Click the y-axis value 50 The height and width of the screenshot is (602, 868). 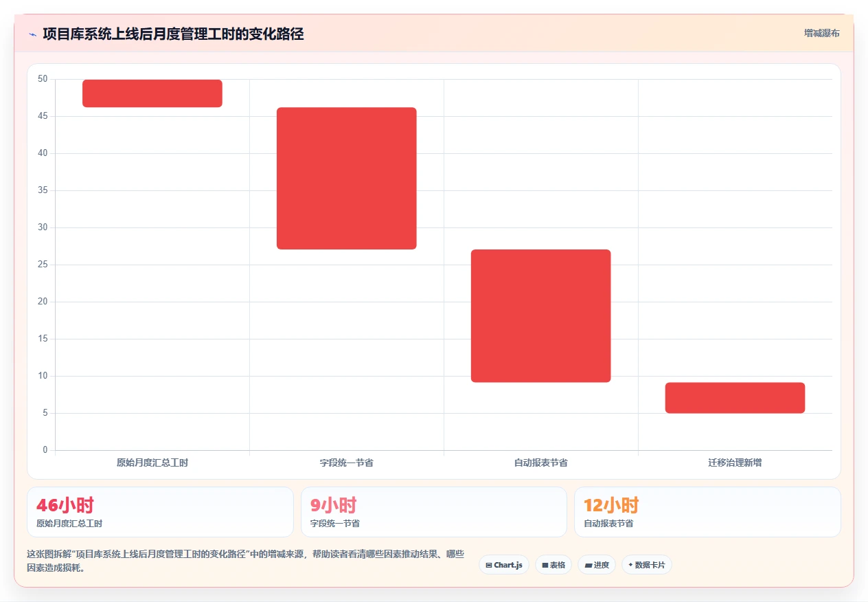(43, 79)
